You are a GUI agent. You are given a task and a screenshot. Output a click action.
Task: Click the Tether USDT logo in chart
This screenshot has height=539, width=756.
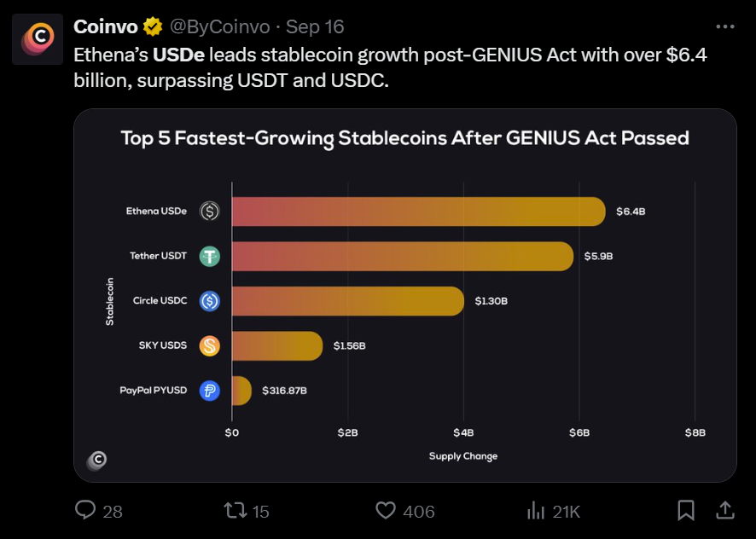point(209,256)
